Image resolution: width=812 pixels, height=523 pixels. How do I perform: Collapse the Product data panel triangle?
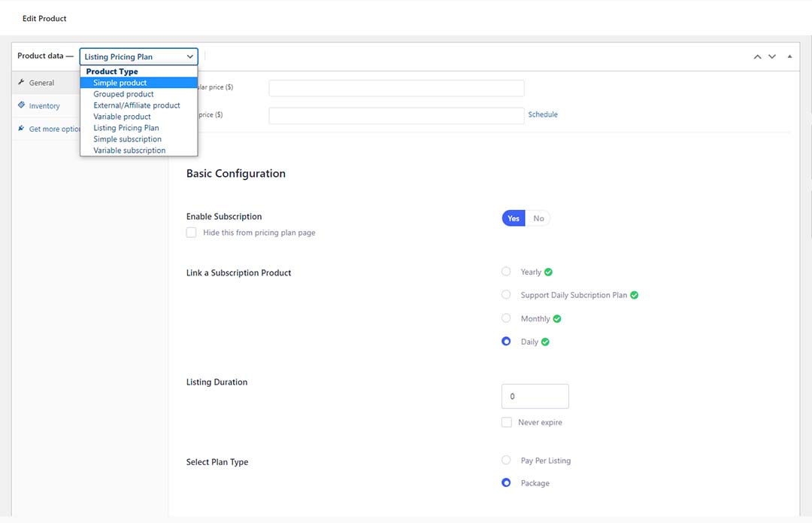[789, 56]
